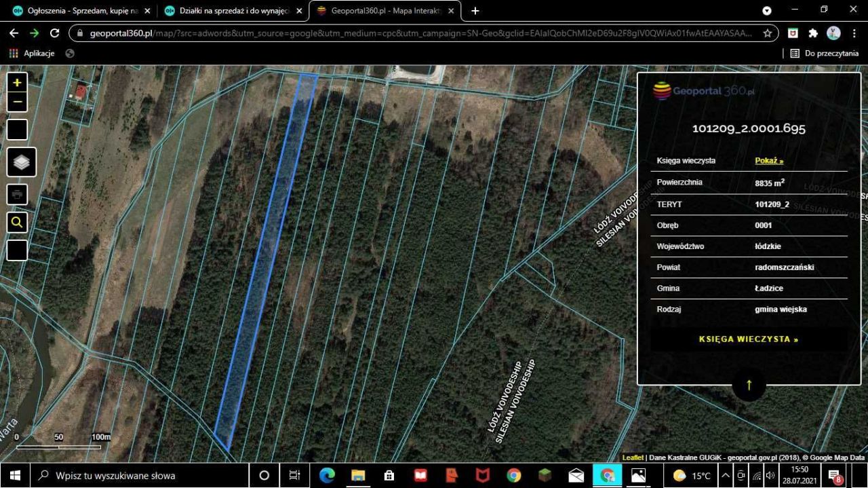The width and height of the screenshot is (868, 488).
Task: Bookmark this page with the star icon
Action: coord(767,33)
